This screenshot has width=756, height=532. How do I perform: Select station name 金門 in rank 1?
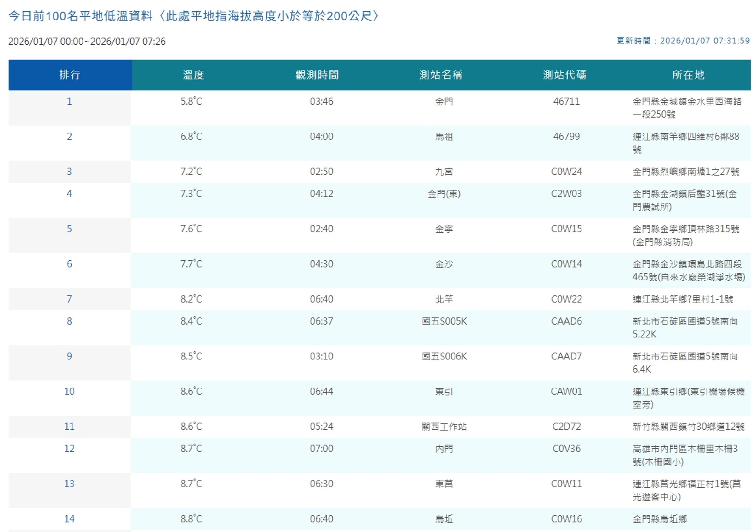[x=444, y=101]
